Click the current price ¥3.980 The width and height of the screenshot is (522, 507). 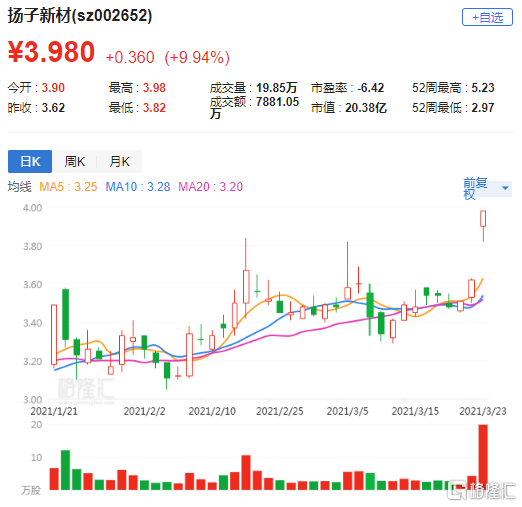[x=51, y=52]
